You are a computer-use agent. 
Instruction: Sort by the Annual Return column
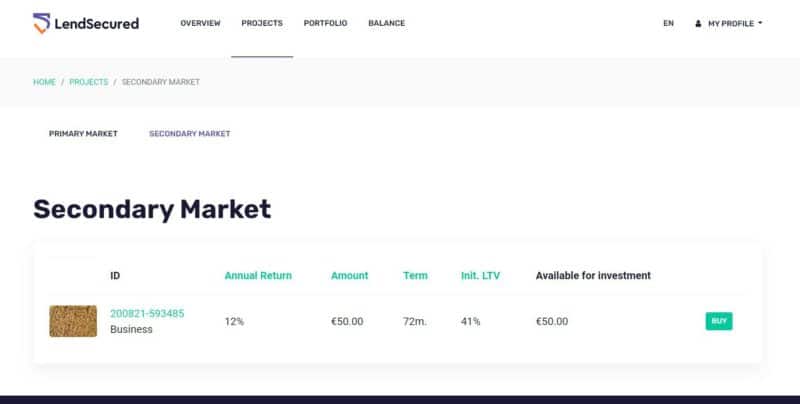point(258,275)
